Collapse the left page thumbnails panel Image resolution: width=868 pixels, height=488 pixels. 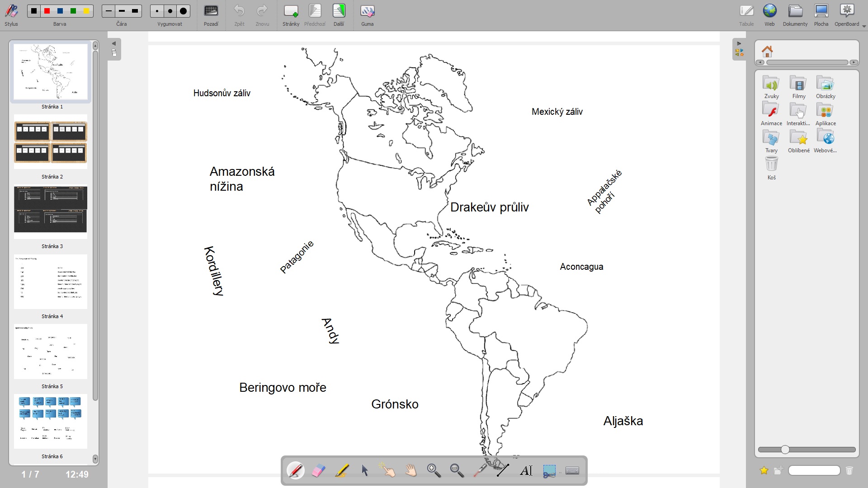pyautogui.click(x=114, y=49)
